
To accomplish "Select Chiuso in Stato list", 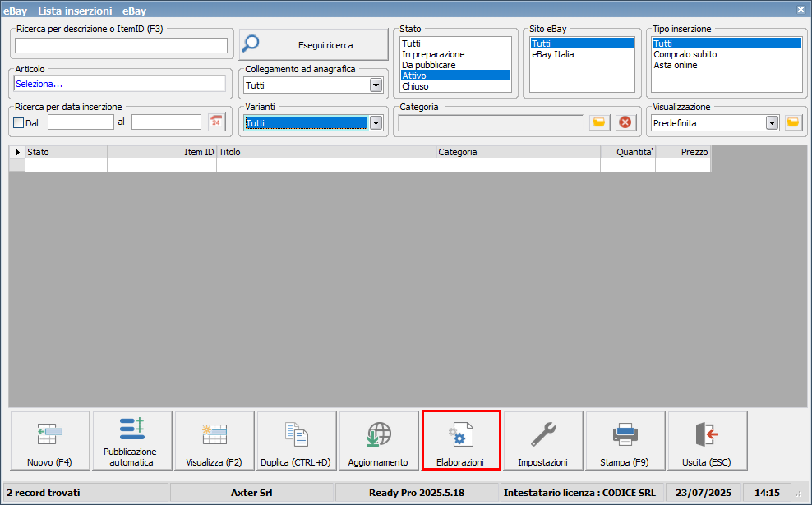I will point(415,86).
